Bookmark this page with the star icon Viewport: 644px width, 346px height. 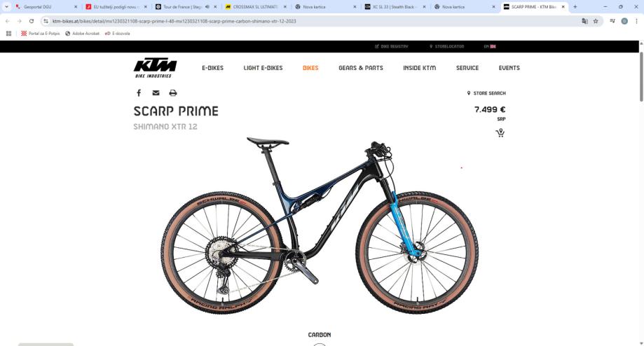[x=596, y=21]
